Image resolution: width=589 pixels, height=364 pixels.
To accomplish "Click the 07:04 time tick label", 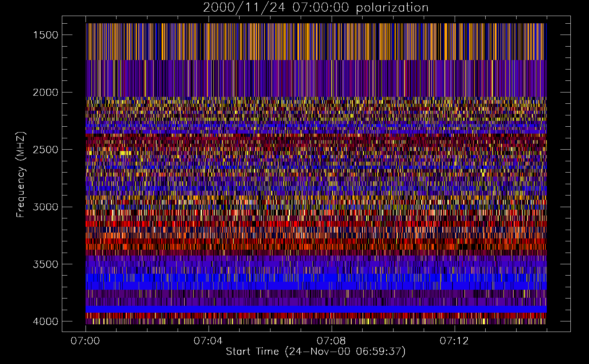I will pyautogui.click(x=208, y=341).
